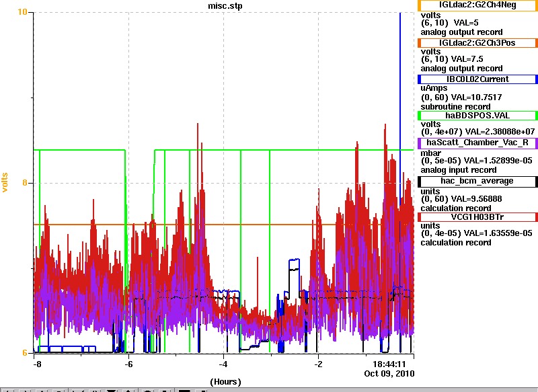
Task: Click the timestamp 18:44:11
Action: tap(389, 364)
